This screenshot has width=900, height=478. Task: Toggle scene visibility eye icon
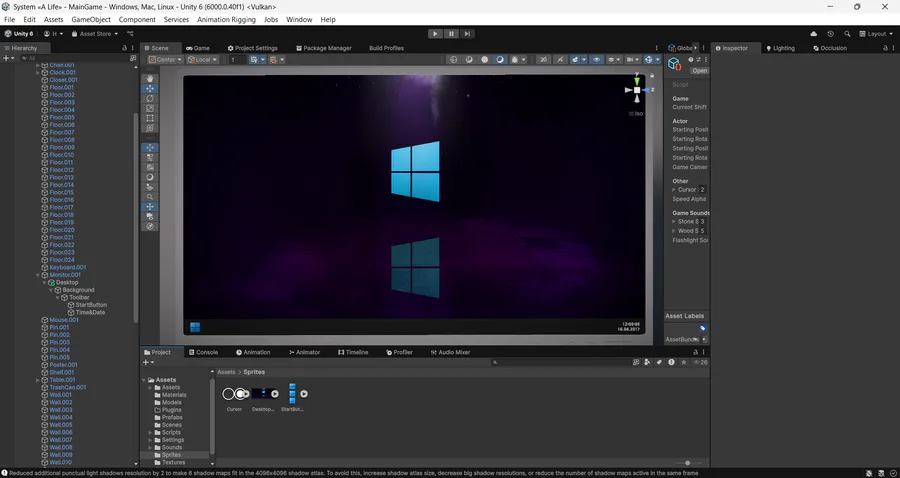coord(597,60)
